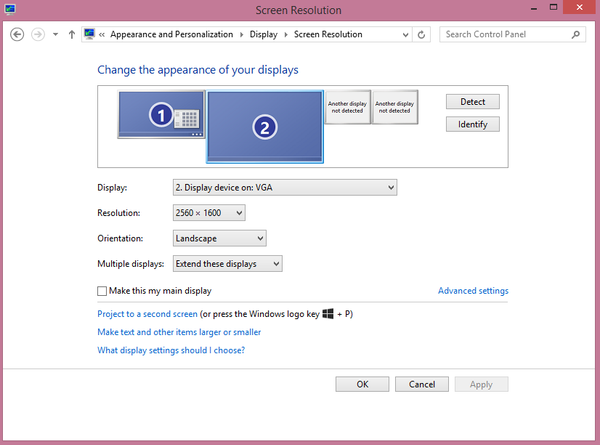Screen dimensions: 600x445
Task: Expand the Orientation dropdown
Action: [219, 238]
